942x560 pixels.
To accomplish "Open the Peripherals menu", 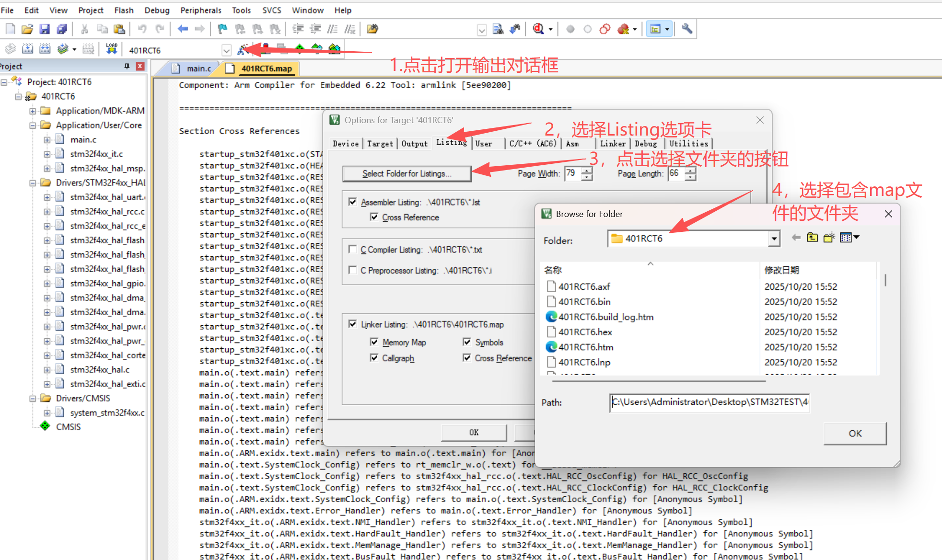I will click(x=200, y=10).
